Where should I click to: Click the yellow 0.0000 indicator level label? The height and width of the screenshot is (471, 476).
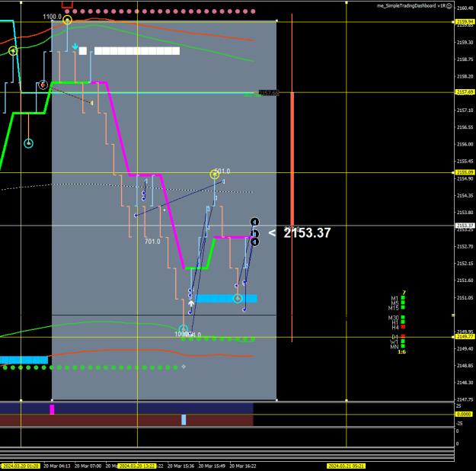coord(464,414)
